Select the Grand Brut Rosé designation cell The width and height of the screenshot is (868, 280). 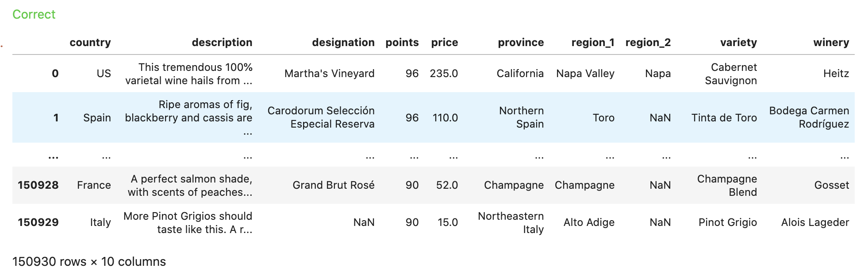334,185
